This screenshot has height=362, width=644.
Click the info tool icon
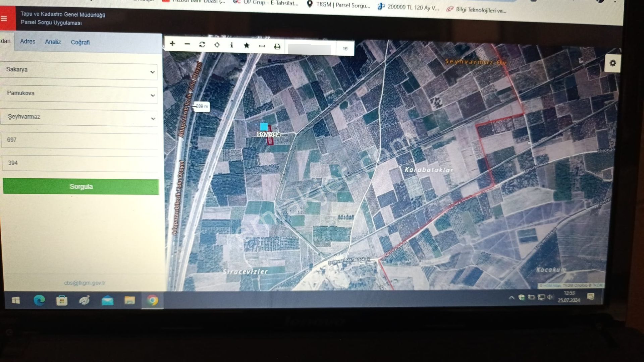(x=231, y=45)
